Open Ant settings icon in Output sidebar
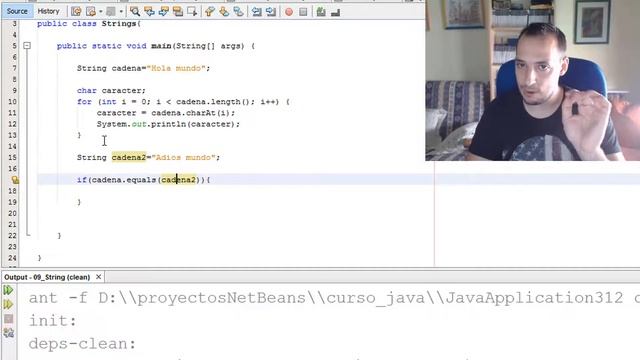The height and width of the screenshot is (360, 640). pyautogui.click(x=9, y=333)
